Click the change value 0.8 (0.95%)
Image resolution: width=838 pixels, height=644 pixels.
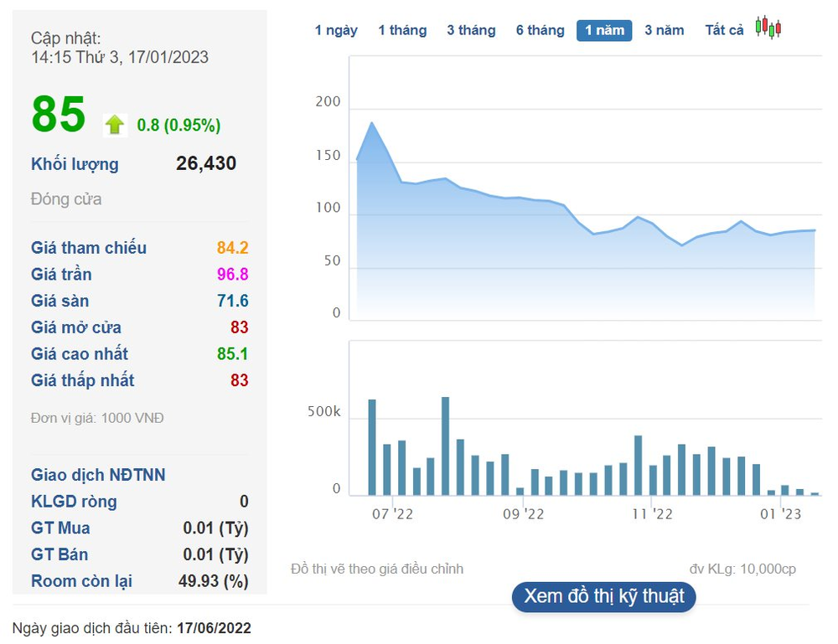click(178, 126)
